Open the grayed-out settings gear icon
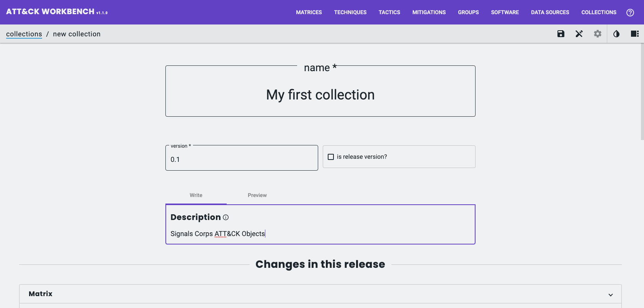 (597, 34)
